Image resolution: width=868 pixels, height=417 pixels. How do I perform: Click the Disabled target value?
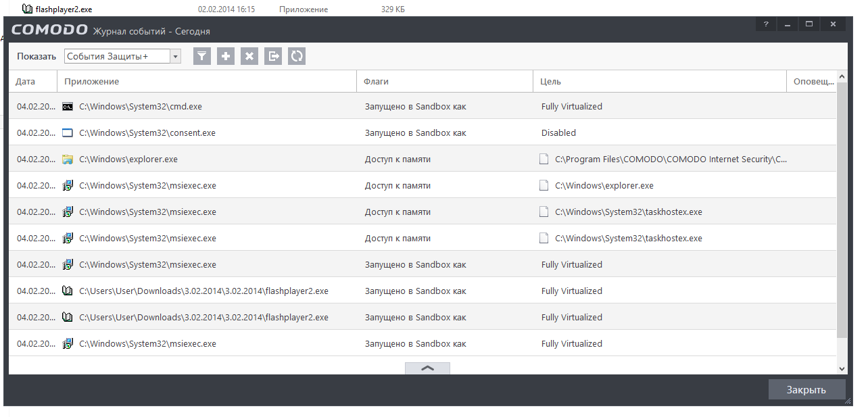click(x=558, y=133)
